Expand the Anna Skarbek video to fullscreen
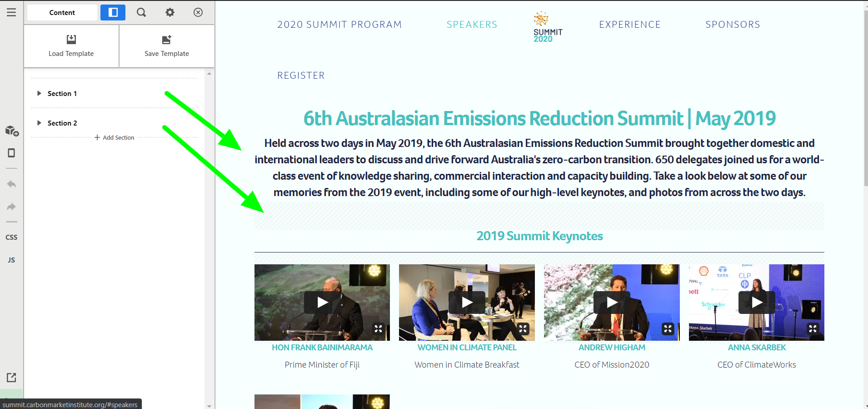Screen dimensions: 868x409 click(x=813, y=328)
